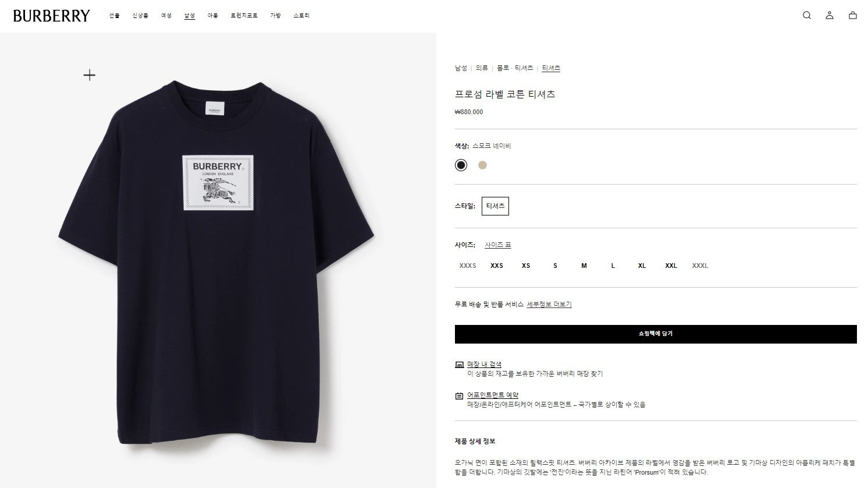The image size is (868, 488).
Task: Open the account profile icon
Action: 830,16
